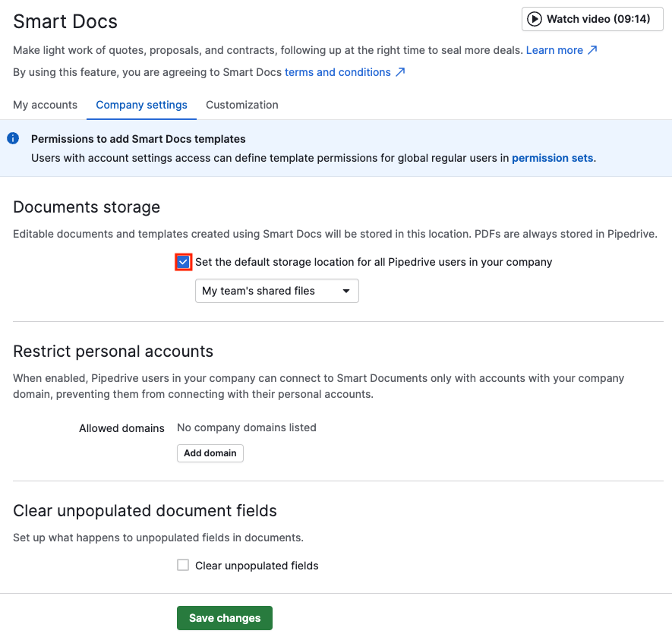Click Watch video (09:14)
Image resolution: width=672 pixels, height=637 pixels.
point(592,19)
